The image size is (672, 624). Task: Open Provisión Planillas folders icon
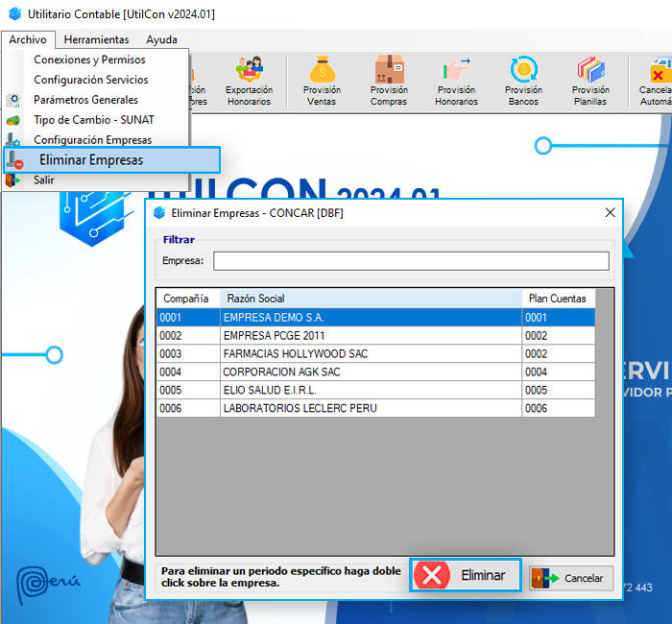[x=590, y=81]
